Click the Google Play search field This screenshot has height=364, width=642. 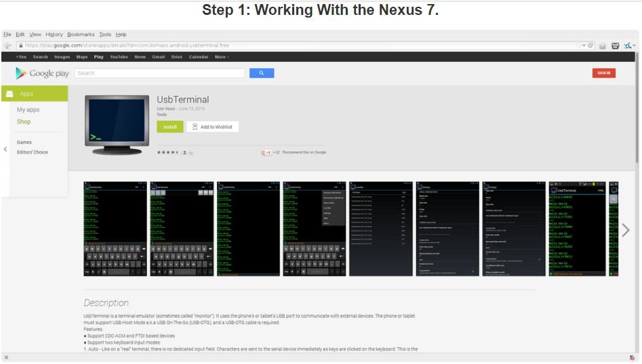click(159, 73)
